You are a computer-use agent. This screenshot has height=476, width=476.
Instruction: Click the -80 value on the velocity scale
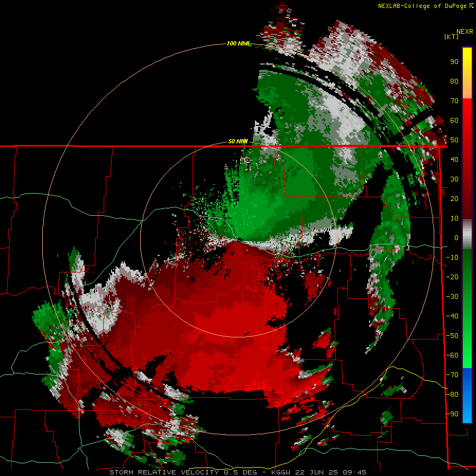[452, 395]
